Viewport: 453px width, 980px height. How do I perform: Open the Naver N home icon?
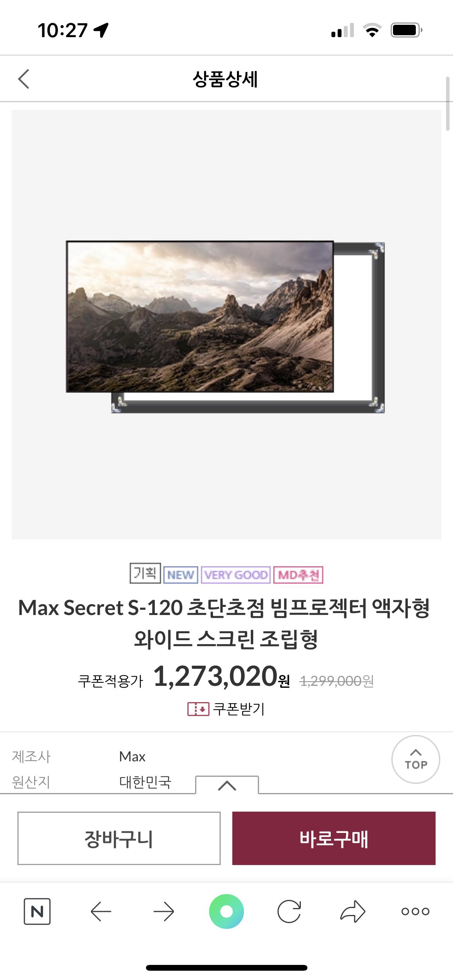(37, 911)
